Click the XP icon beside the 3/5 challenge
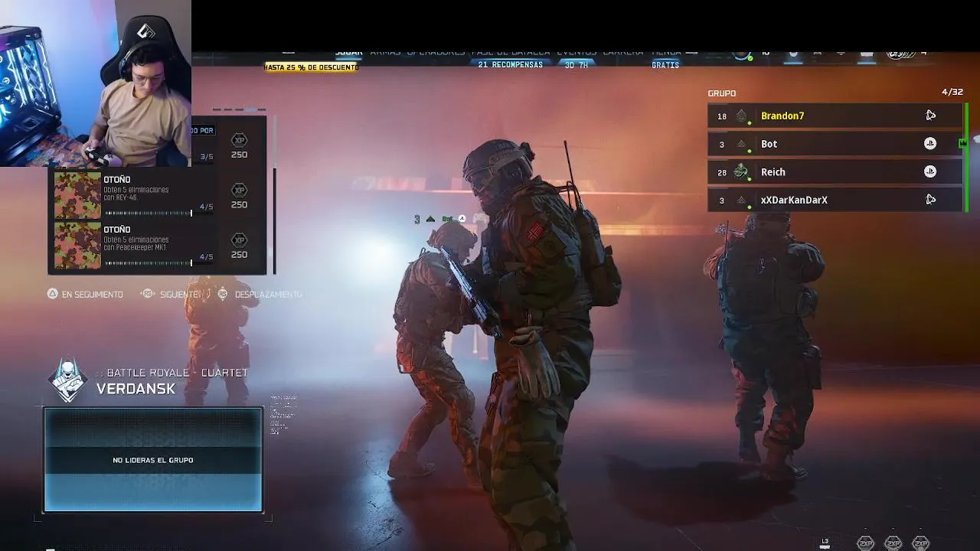980x551 pixels. tap(239, 141)
